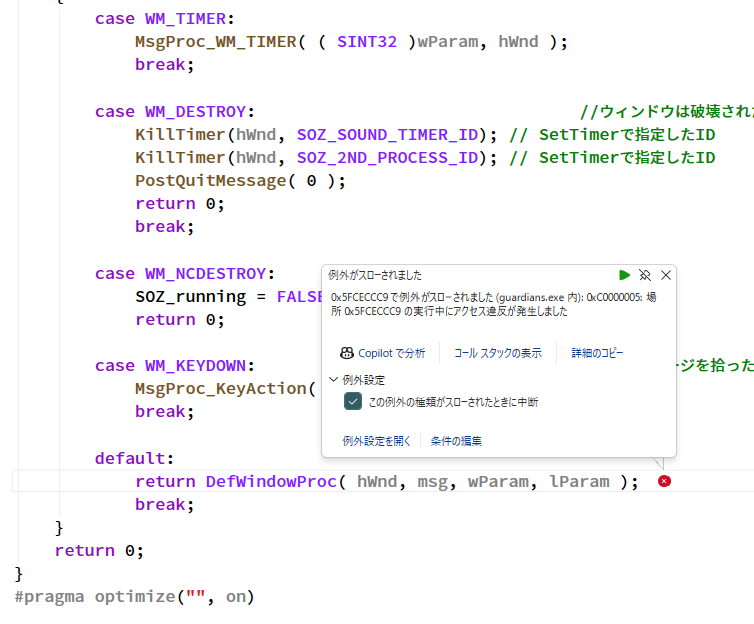This screenshot has height=624, width=754.
Task: Copy details with 詳細のコピー link
Action: (597, 353)
